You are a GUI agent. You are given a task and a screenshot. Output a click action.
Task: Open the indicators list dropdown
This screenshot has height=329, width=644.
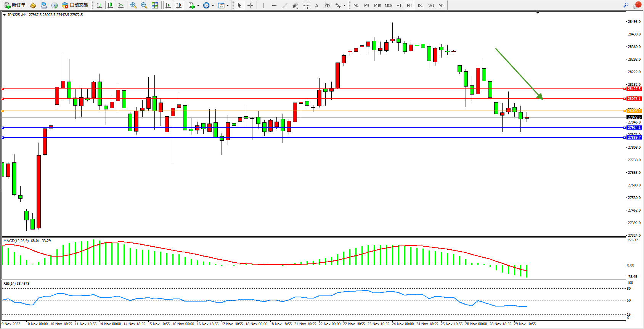point(193,5)
